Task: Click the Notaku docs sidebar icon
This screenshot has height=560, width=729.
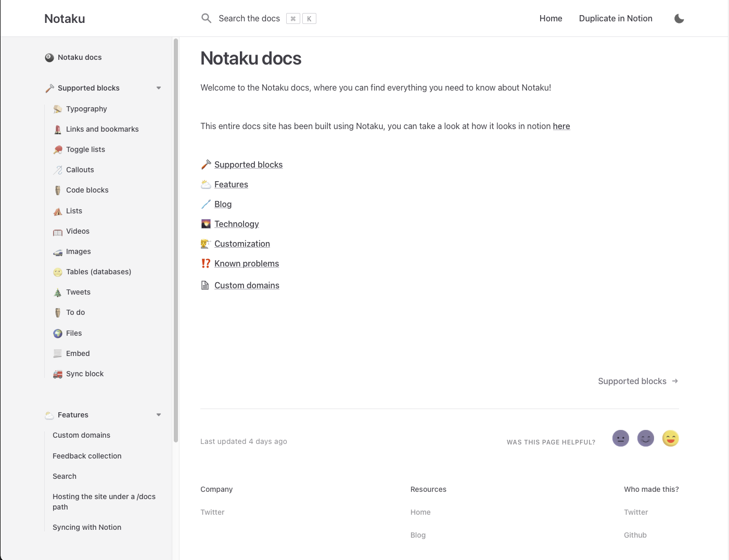Action: coord(49,57)
